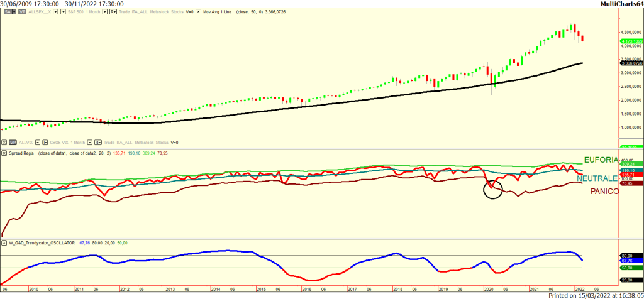Click the VP badge next to ALLSPX
Image resolution: width=644 pixels, height=299 pixels.
tap(21, 12)
